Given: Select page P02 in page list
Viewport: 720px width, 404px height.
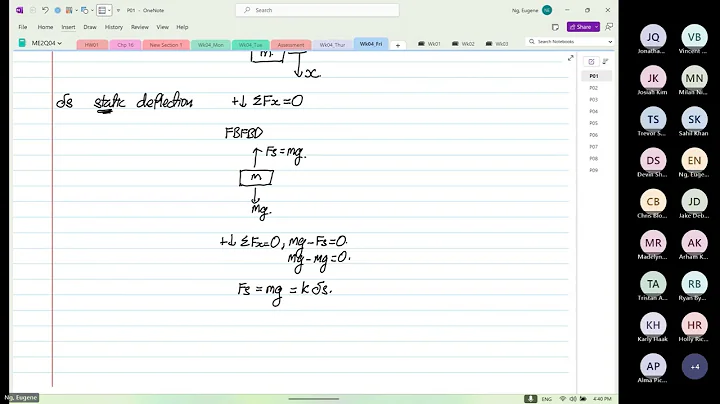Looking at the screenshot, I should coord(596,88).
